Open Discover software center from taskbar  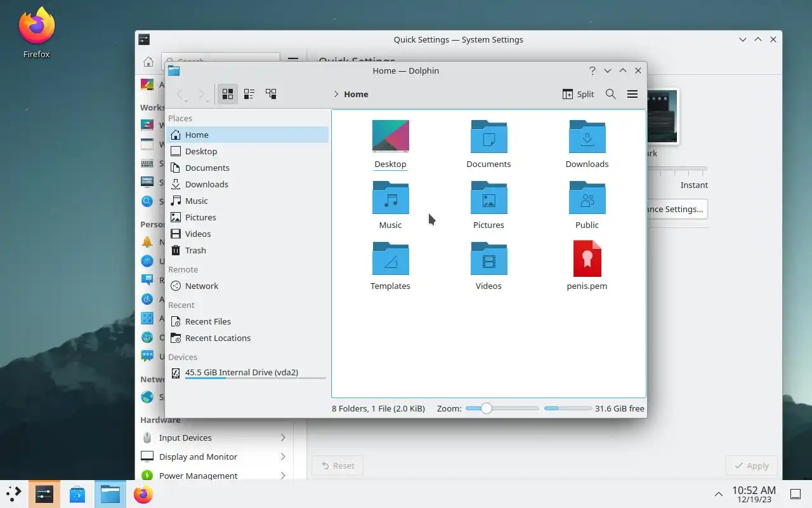point(77,494)
